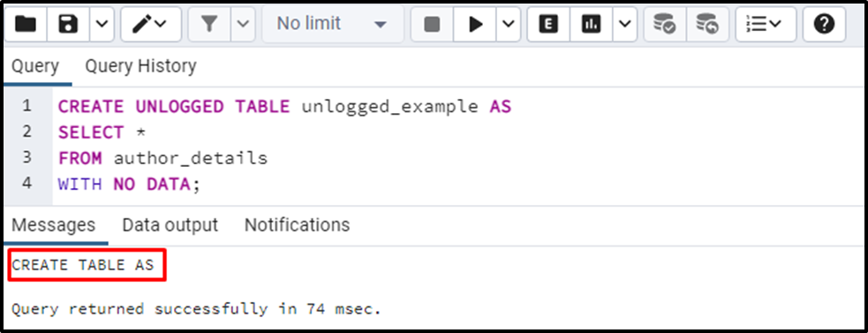Open the Notifications tab
This screenshot has height=333, width=868.
(x=298, y=225)
